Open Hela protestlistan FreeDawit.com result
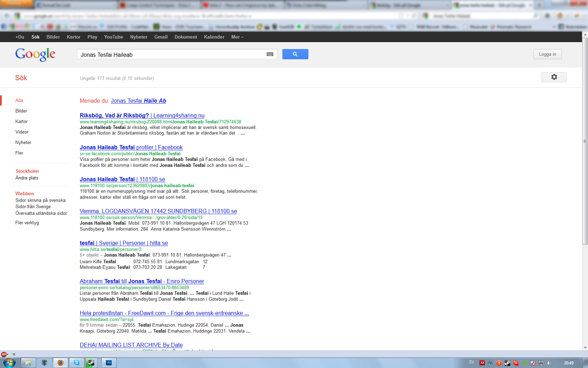This screenshot has width=588, height=368. (164, 313)
